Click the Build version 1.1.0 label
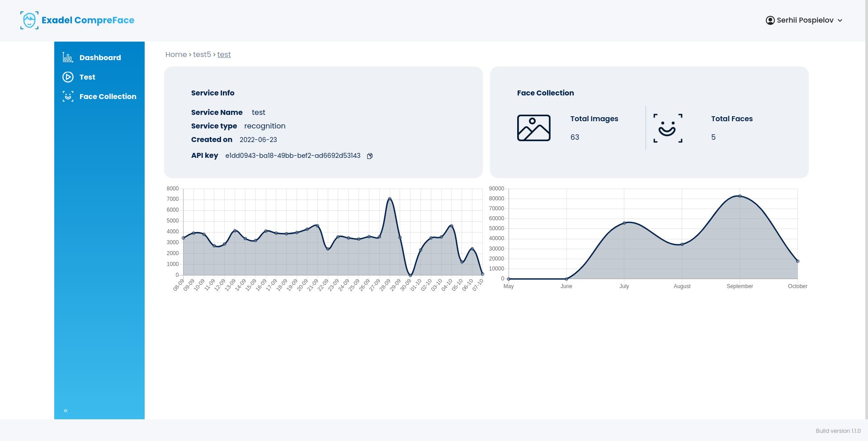Image resolution: width=868 pixels, height=441 pixels. pos(839,431)
